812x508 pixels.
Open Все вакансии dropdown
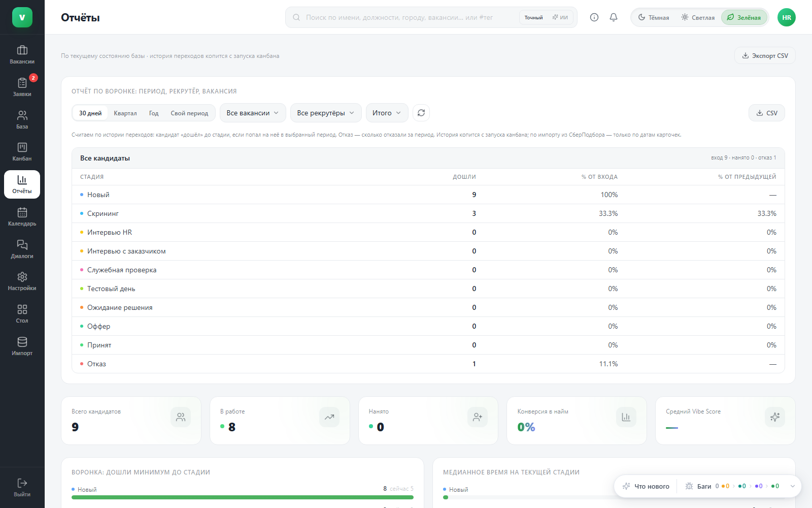point(253,113)
